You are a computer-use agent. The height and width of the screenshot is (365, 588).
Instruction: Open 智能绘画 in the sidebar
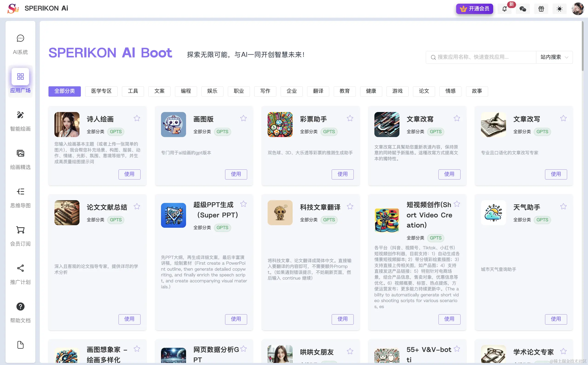(20, 115)
